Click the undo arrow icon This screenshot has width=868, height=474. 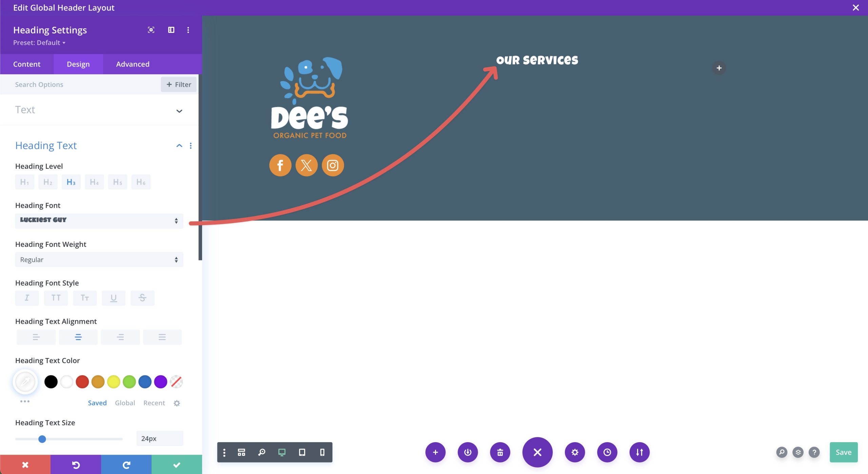[75, 465]
